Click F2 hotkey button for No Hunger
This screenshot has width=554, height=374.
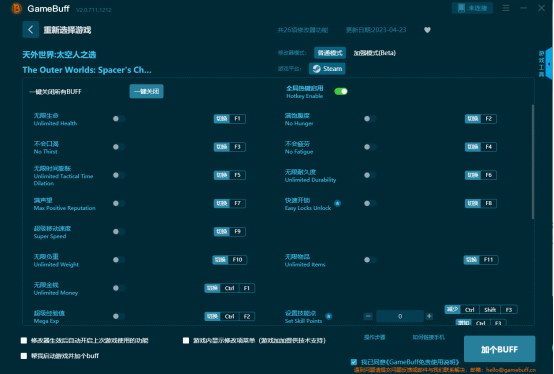tap(481, 119)
